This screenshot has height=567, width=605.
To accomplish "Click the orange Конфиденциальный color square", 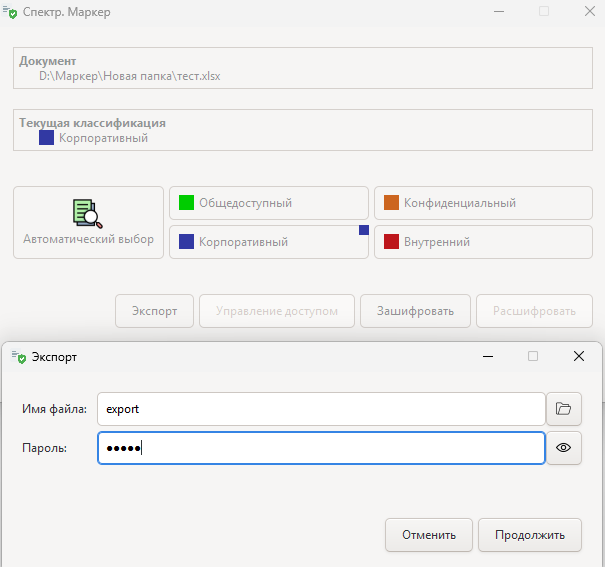I will tap(391, 203).
